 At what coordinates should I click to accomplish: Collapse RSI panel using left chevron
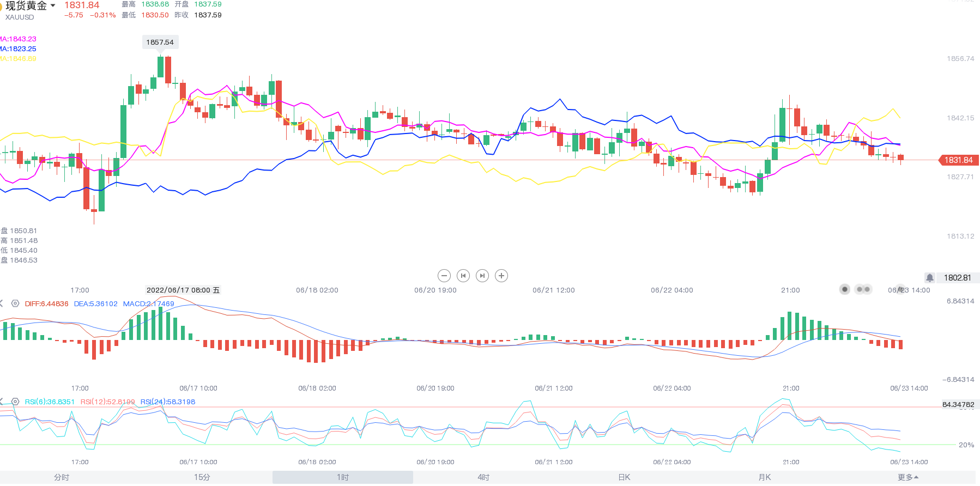pyautogui.click(x=2, y=402)
